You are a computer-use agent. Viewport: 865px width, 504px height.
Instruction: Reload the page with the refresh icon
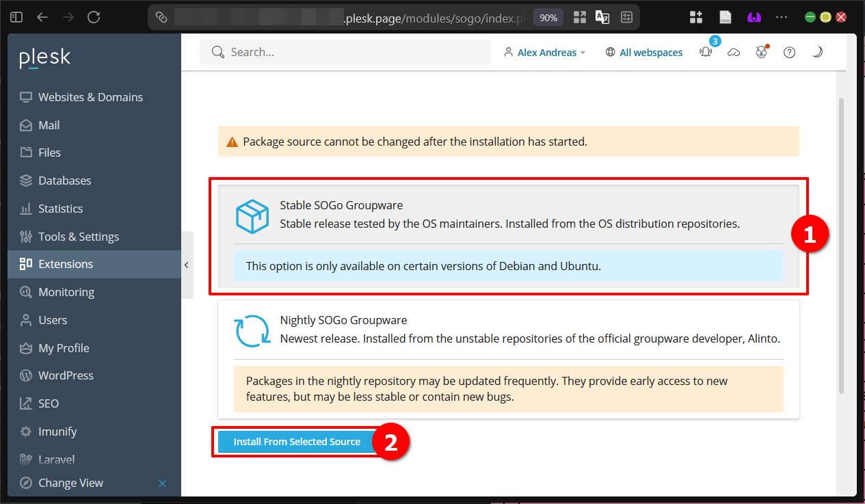point(94,17)
